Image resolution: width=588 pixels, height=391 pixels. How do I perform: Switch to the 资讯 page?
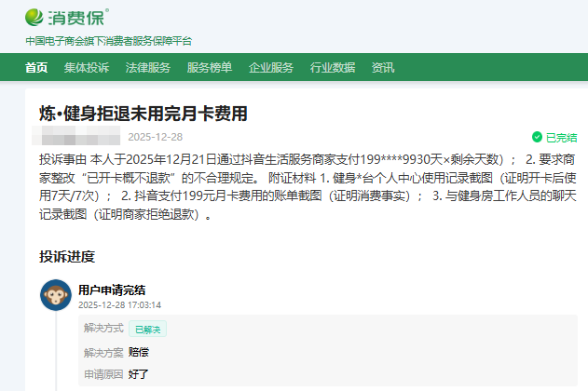pos(382,68)
